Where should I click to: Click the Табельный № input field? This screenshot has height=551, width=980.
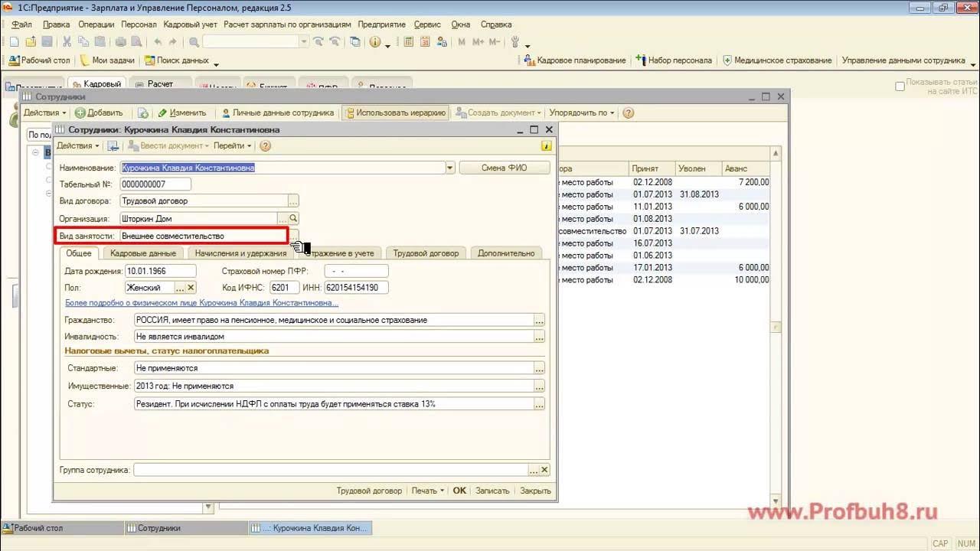[x=155, y=184]
